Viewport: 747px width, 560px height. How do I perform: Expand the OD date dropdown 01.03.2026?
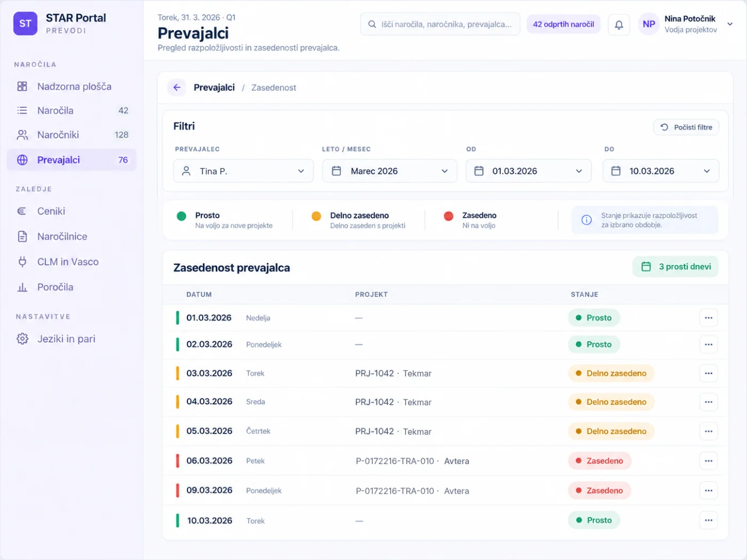pos(529,171)
